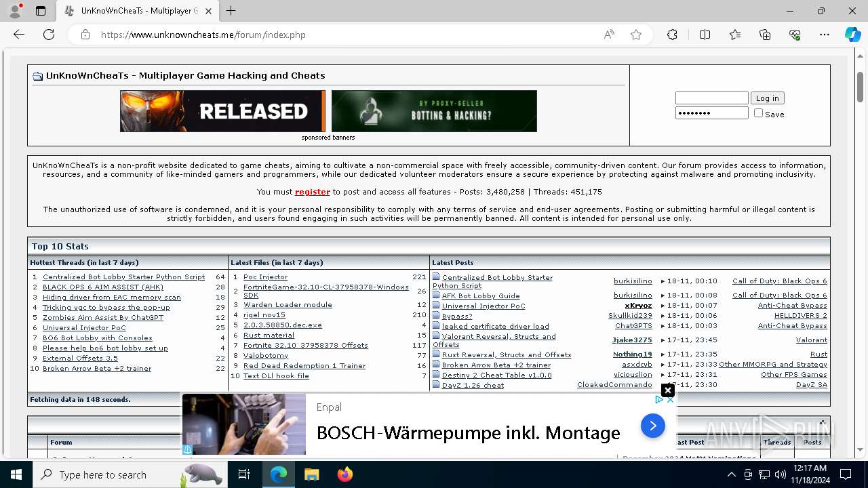The width and height of the screenshot is (868, 488).
Task: Open HELLDIVERS 2 forum link
Action: click(x=801, y=315)
